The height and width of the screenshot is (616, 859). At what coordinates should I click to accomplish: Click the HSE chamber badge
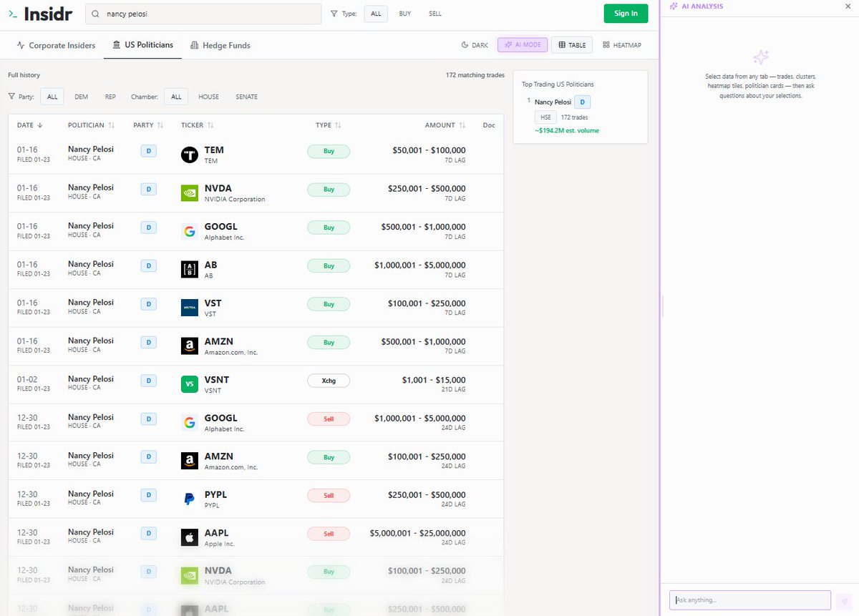click(545, 117)
